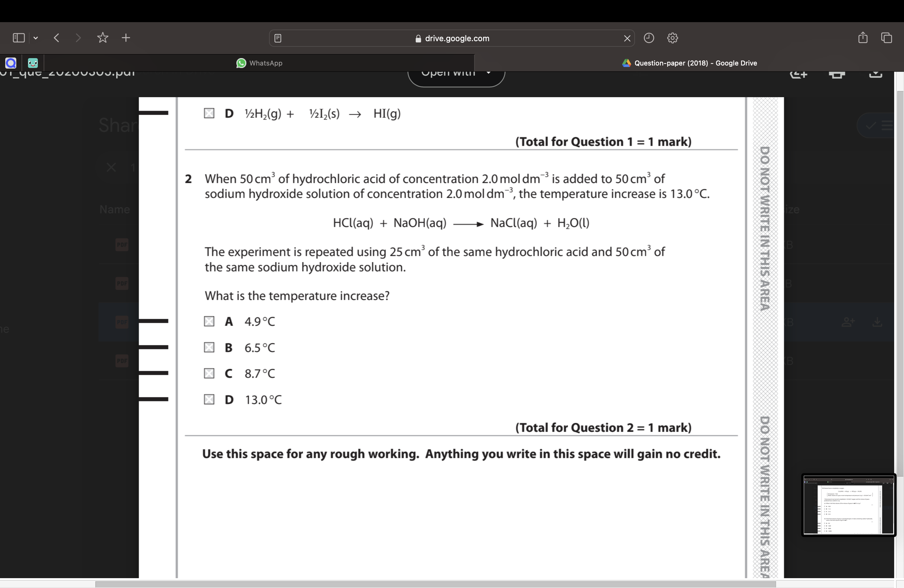The width and height of the screenshot is (904, 588).
Task: Click the horizontal scrollbar at the bottom
Action: click(x=435, y=584)
